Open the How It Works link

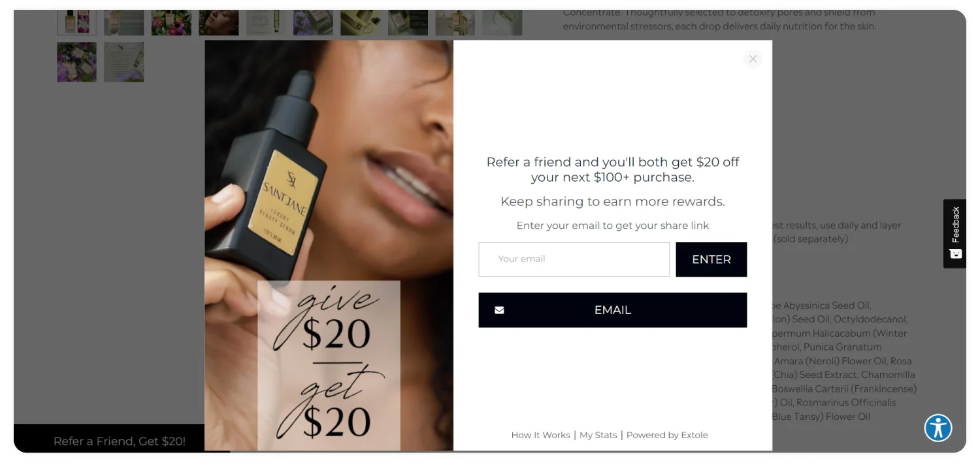coord(540,435)
